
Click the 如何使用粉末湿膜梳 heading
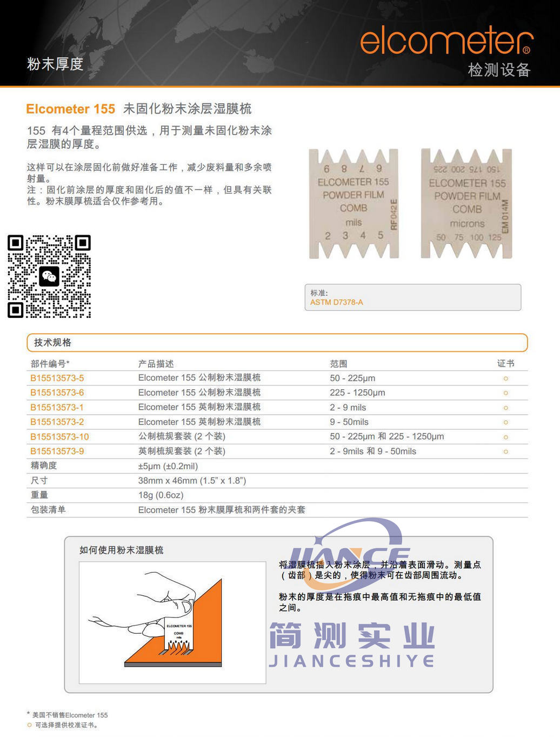point(121,550)
